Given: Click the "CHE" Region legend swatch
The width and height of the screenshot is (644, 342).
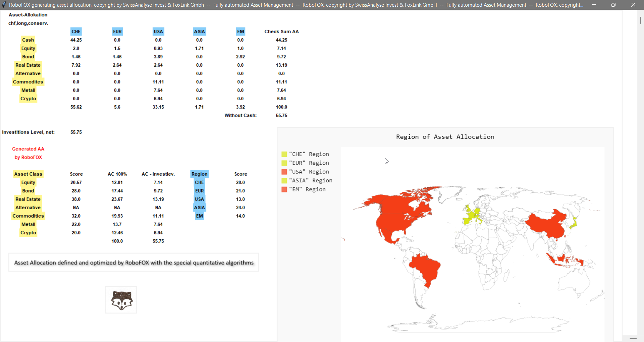Looking at the screenshot, I should (284, 154).
